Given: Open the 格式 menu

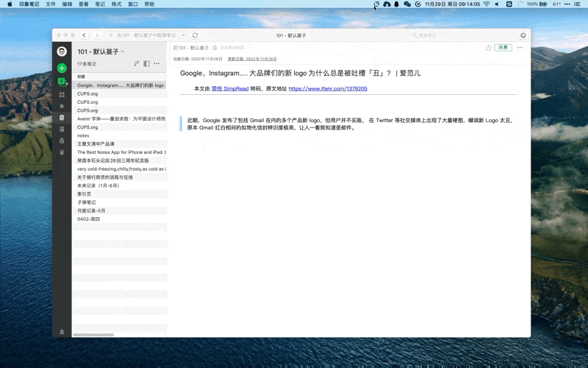Looking at the screenshot, I should click(x=117, y=4).
